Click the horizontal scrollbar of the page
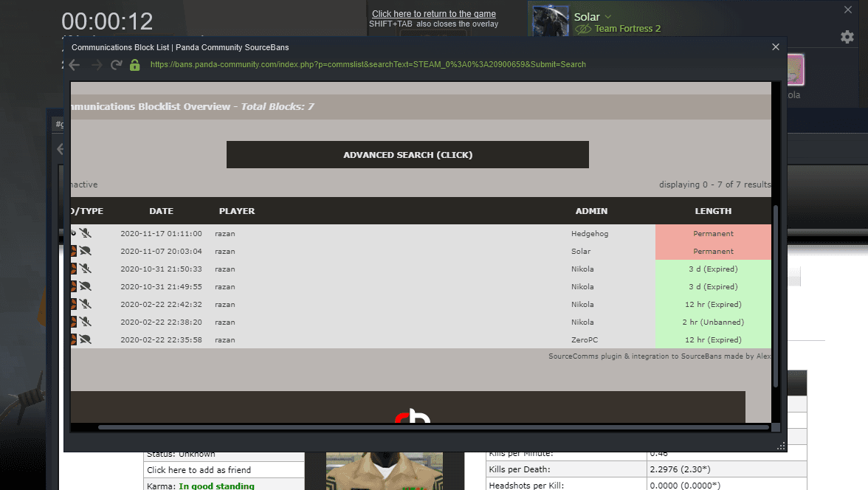 click(x=433, y=427)
